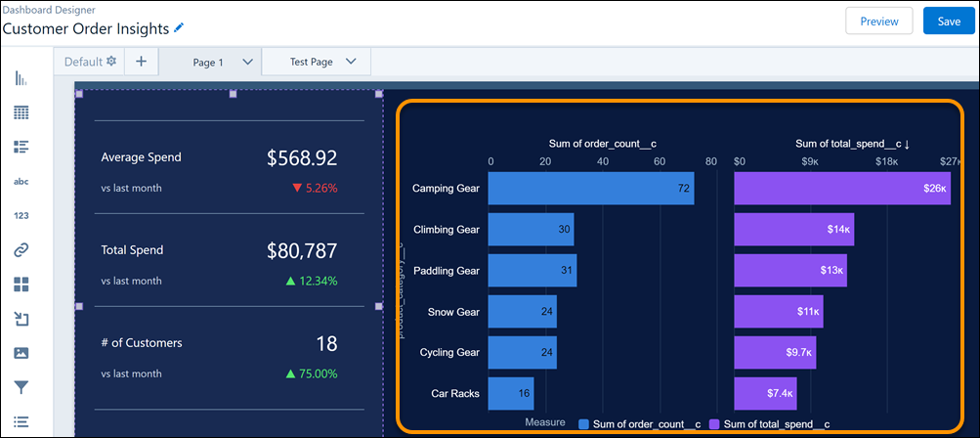Open Default layout gear settings

click(111, 61)
